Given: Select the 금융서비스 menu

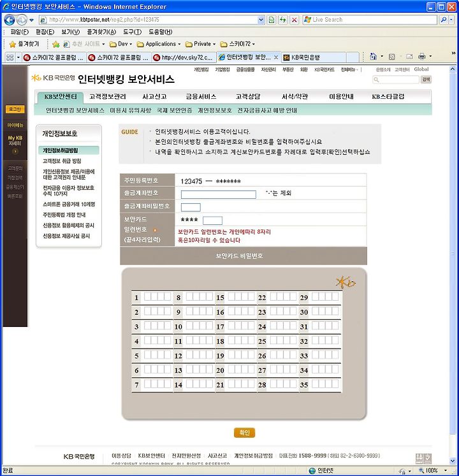Looking at the screenshot, I should coord(201,97).
